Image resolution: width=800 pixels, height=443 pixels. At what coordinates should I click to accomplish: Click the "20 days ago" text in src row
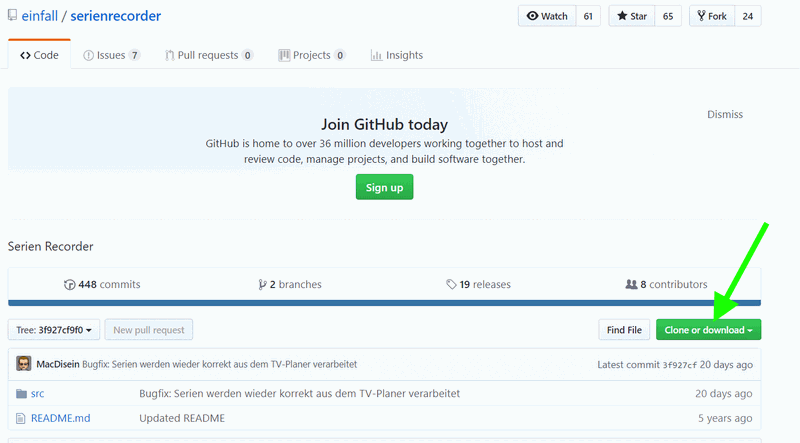[723, 393]
